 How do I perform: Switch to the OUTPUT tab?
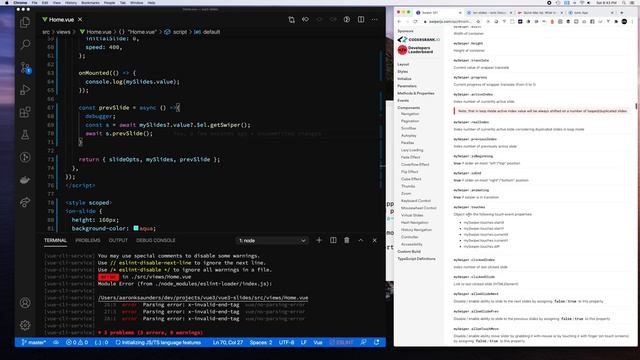[x=118, y=240]
